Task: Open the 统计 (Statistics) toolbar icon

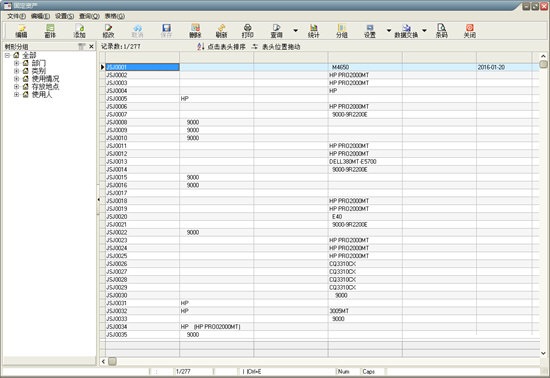Action: [x=314, y=31]
